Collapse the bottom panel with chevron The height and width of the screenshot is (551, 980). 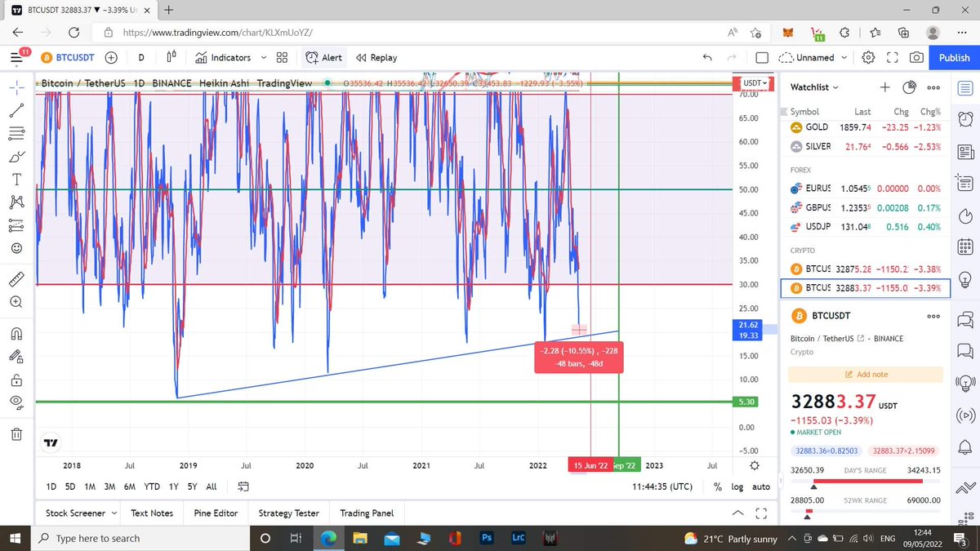pyautogui.click(x=738, y=513)
